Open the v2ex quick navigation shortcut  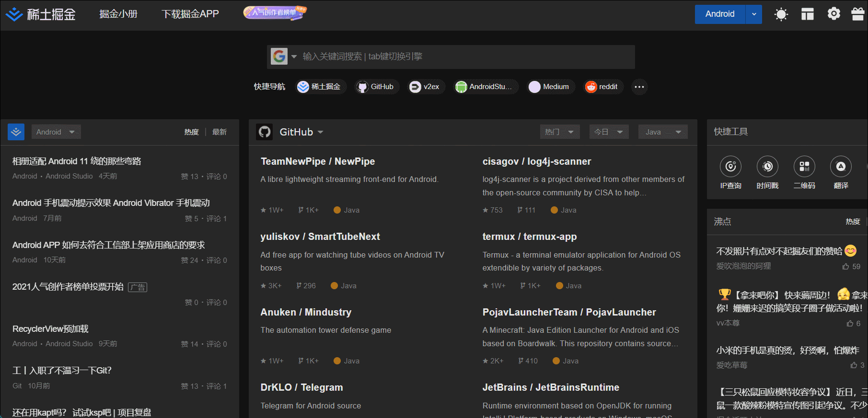click(x=426, y=87)
